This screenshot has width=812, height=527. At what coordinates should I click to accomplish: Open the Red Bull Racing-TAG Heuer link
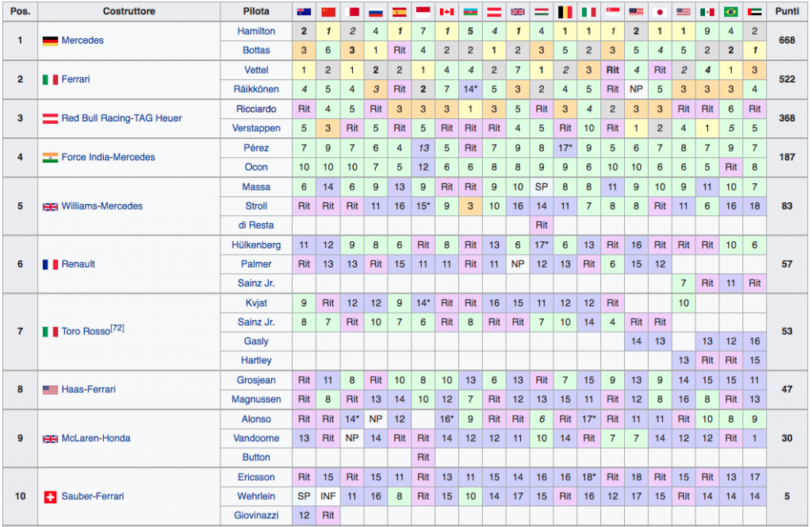point(121,118)
